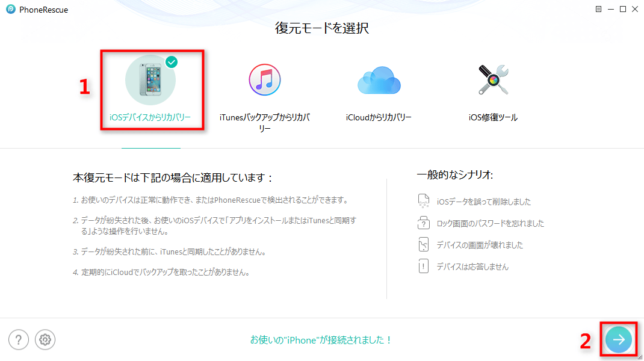Click the connected iPhone status link
Image resolution: width=644 pixels, height=361 pixels.
(320, 339)
